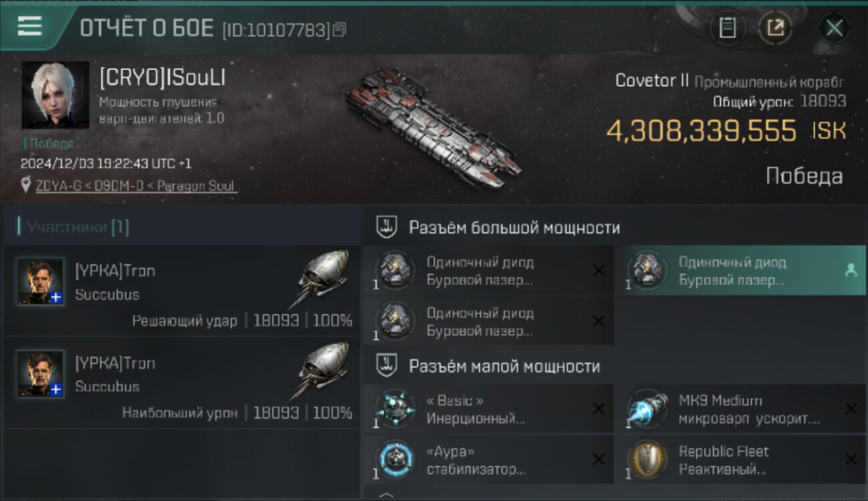
Task: Copy the battle report ID
Action: pos(339,29)
